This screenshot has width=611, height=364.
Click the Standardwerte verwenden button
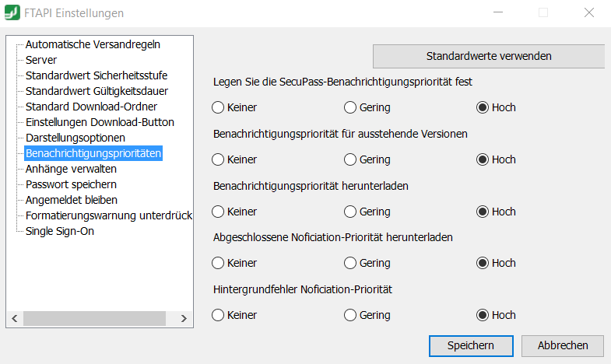point(489,56)
